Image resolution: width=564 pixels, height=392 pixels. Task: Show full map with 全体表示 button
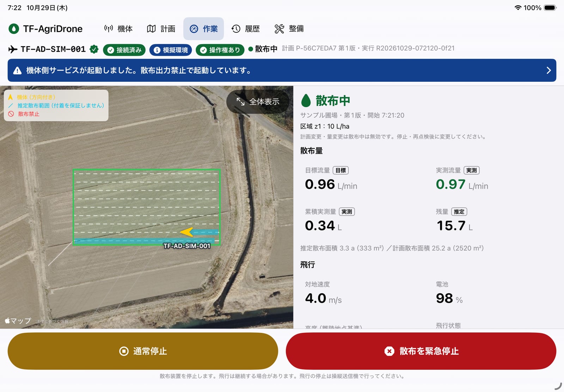coord(258,102)
